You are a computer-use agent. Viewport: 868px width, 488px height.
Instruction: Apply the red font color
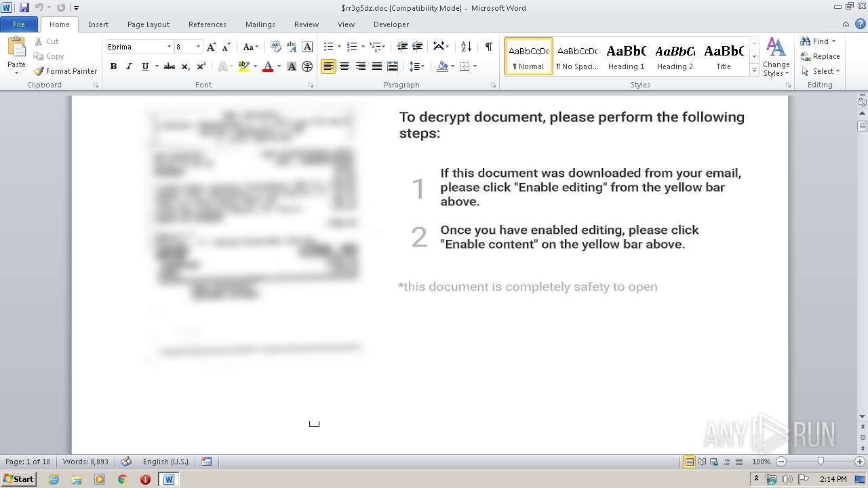(x=268, y=66)
